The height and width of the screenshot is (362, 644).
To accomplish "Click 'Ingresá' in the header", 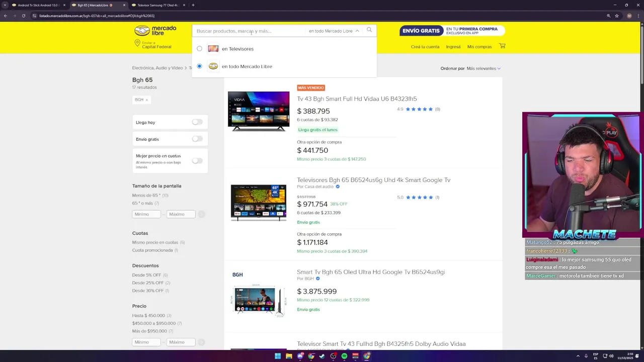I will coord(453,47).
